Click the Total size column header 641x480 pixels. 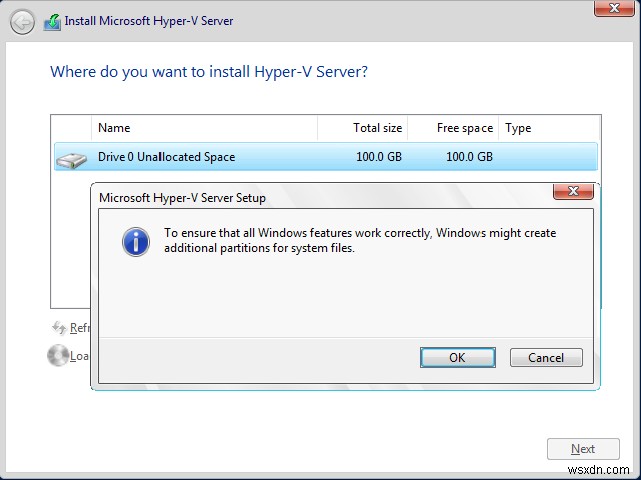[x=363, y=128]
